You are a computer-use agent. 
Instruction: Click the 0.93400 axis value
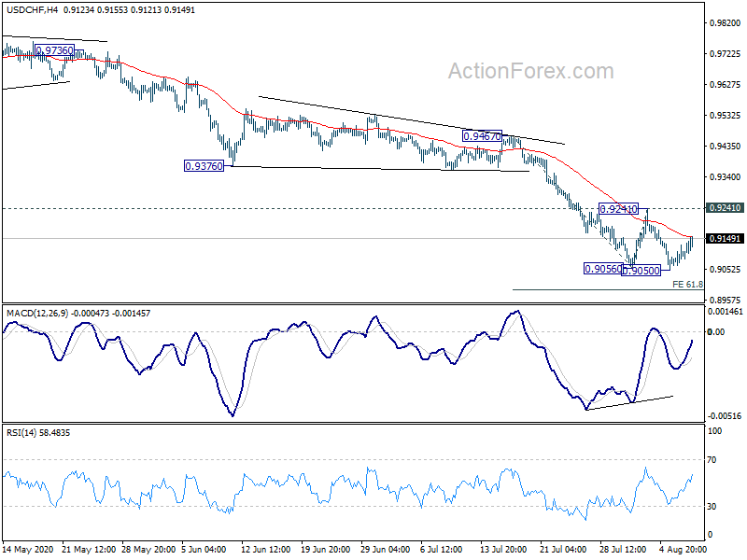[726, 177]
